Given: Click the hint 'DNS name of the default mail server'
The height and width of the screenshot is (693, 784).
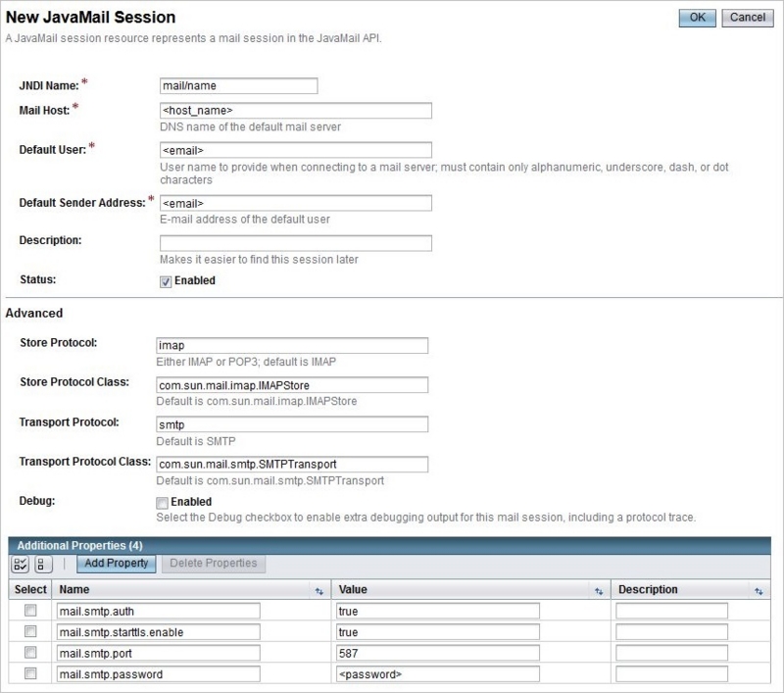Looking at the screenshot, I should 250,127.
